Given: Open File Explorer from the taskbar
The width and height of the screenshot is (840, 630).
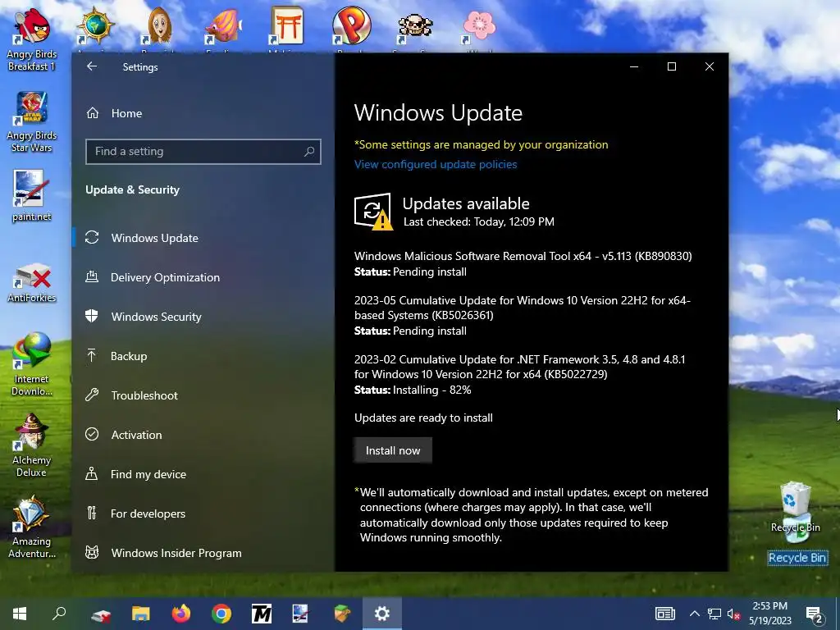Looking at the screenshot, I should tap(141, 614).
